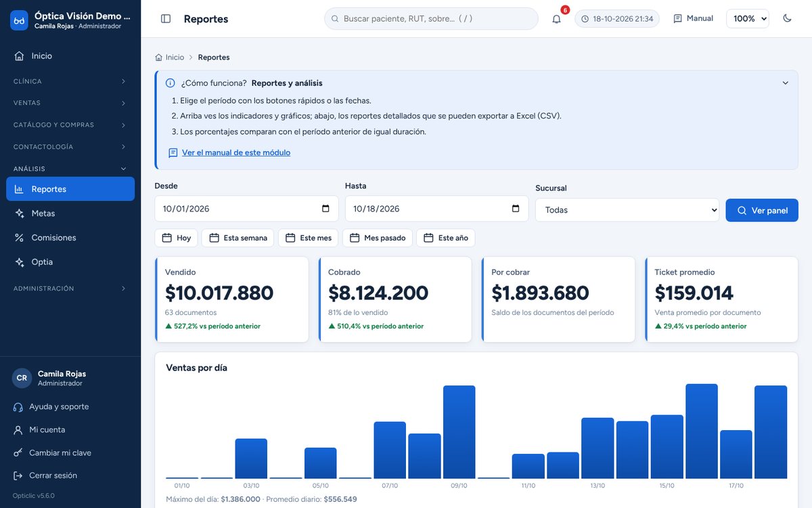The height and width of the screenshot is (508, 812).
Task: Open Inicio in the sidebar
Action: (x=70, y=56)
